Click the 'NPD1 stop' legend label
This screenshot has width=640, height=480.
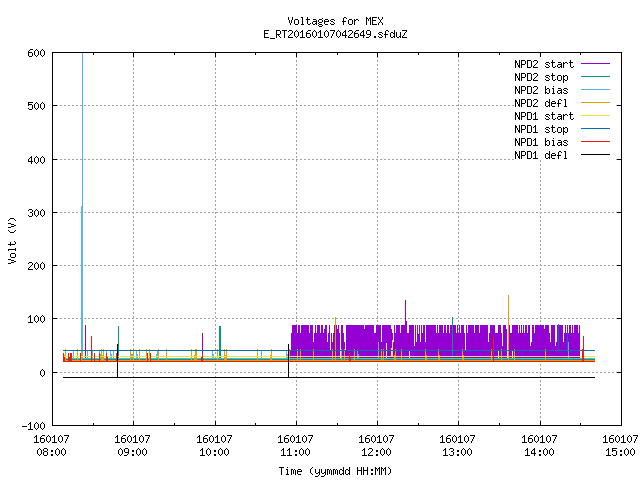(x=541, y=129)
